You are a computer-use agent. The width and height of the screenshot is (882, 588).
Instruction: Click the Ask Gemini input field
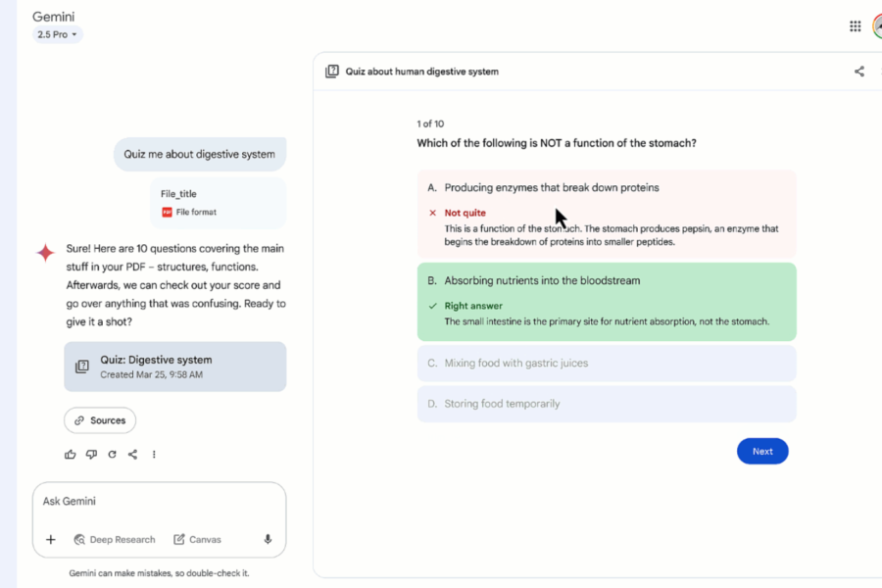click(x=160, y=501)
